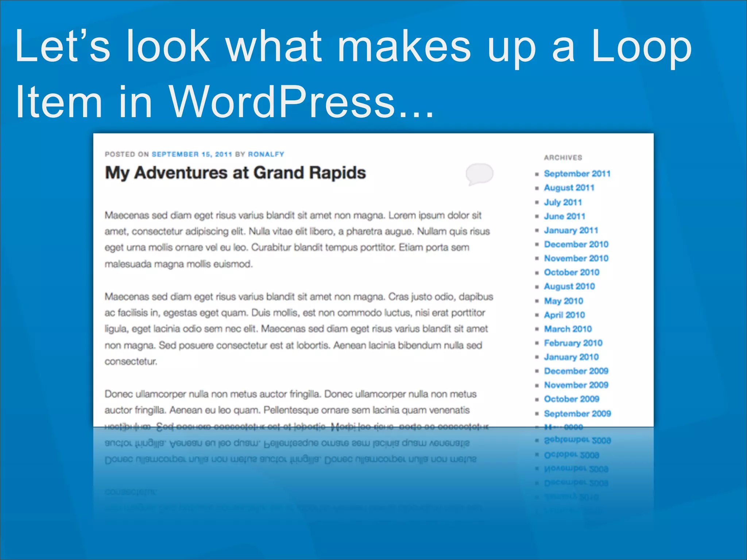Open the October 2010 archive

pyautogui.click(x=572, y=272)
